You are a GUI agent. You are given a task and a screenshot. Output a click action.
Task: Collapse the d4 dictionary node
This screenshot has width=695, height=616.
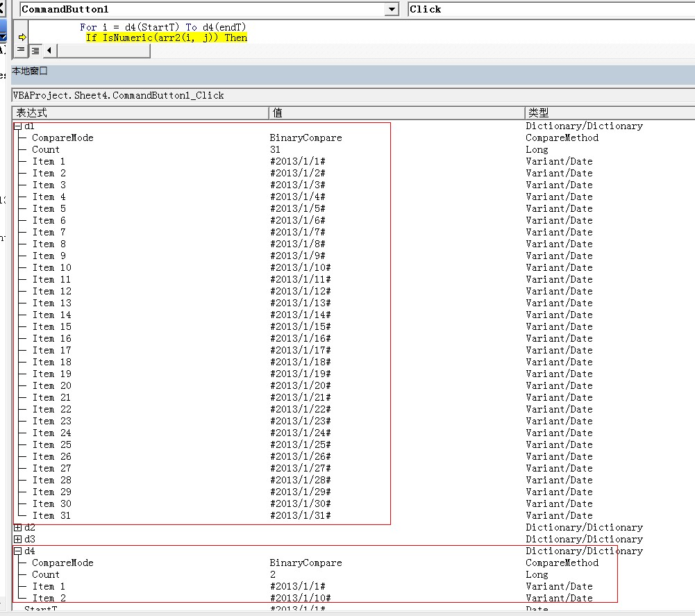click(18, 551)
